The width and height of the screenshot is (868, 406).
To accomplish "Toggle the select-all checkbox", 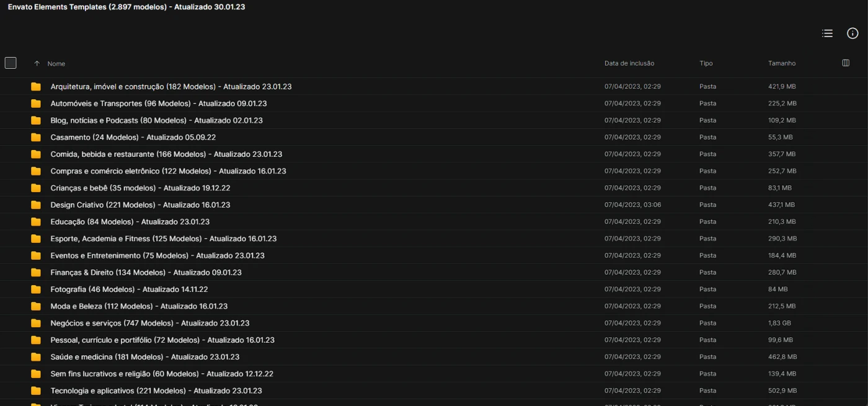I will 11,63.
